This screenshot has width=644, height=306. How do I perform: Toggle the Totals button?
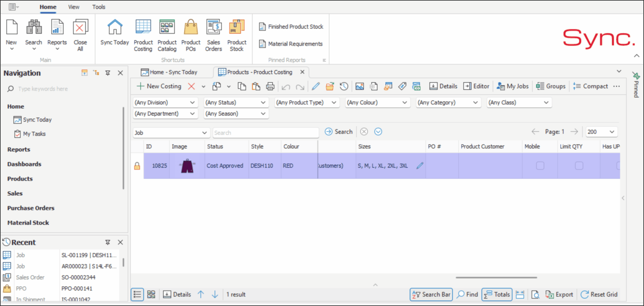click(497, 295)
